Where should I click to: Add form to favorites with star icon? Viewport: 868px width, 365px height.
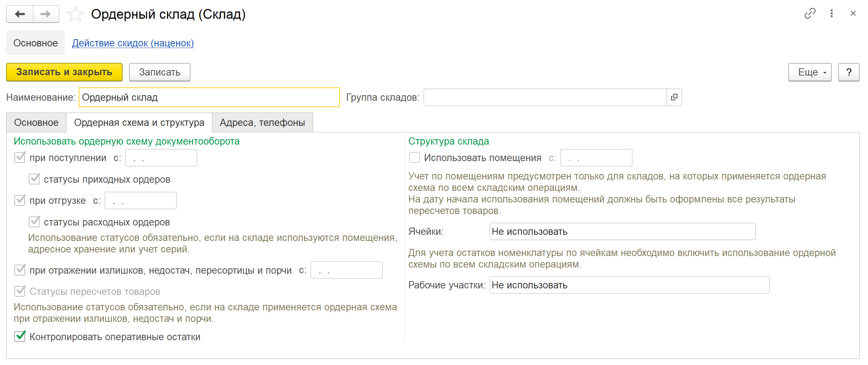[75, 14]
